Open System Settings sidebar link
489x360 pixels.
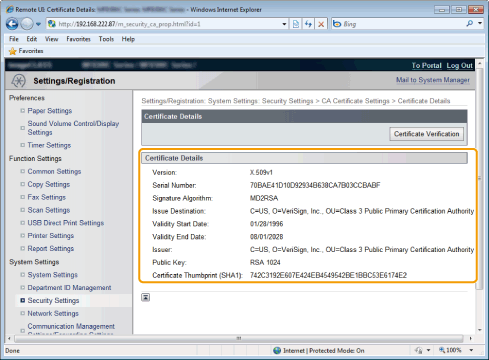pyautogui.click(x=53, y=275)
